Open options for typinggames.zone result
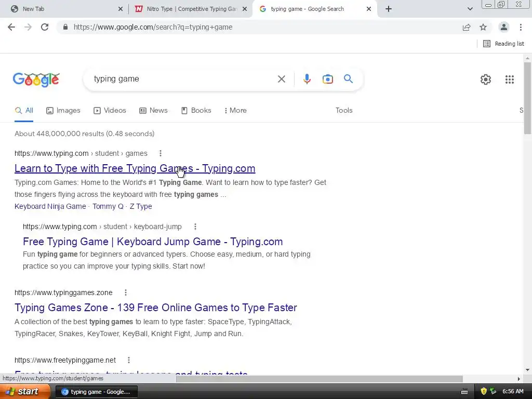532x399 pixels. (x=126, y=293)
